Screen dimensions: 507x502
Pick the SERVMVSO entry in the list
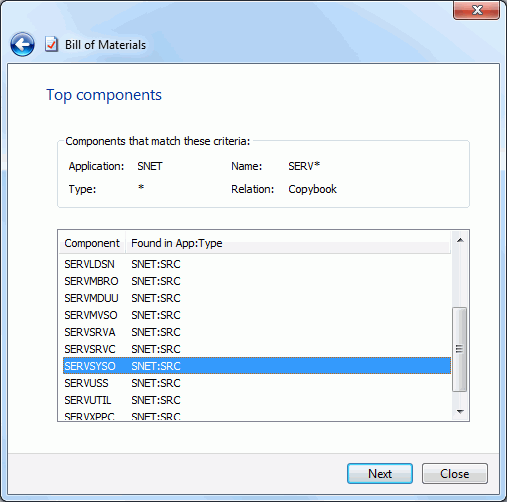pyautogui.click(x=257, y=315)
